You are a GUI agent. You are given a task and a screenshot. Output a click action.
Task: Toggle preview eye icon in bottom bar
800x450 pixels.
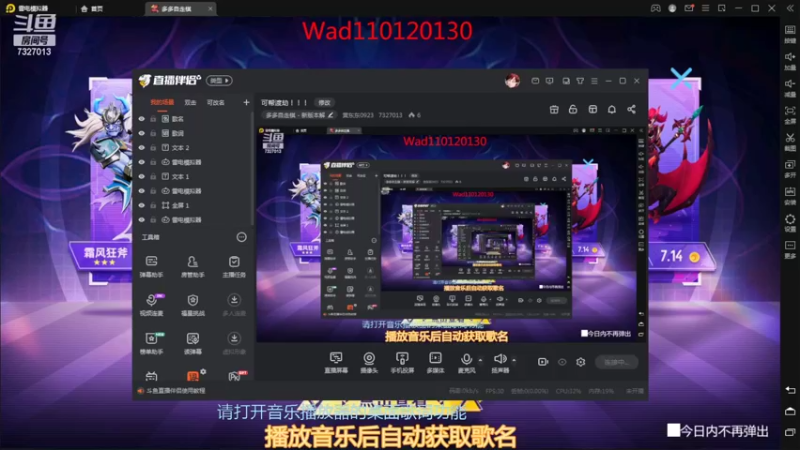(x=562, y=362)
